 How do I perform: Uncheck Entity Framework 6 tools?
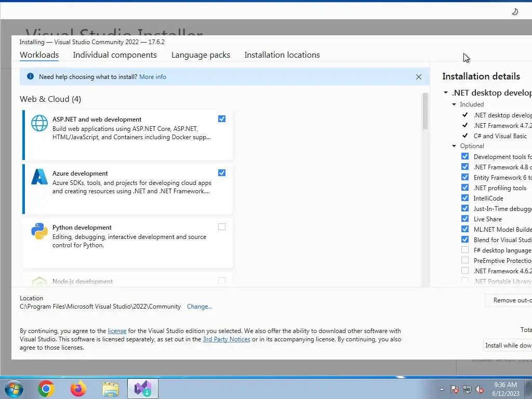tap(465, 177)
